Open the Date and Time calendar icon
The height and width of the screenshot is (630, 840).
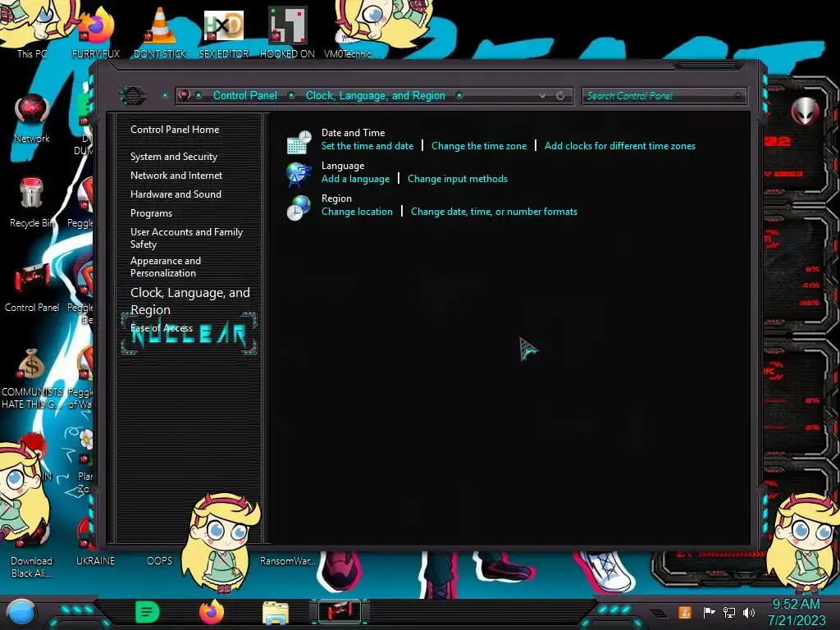click(299, 143)
